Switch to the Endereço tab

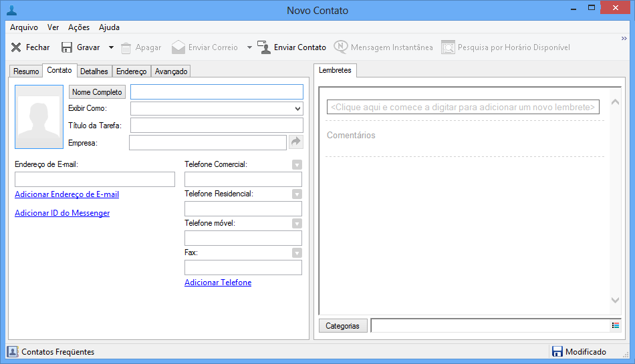point(131,71)
